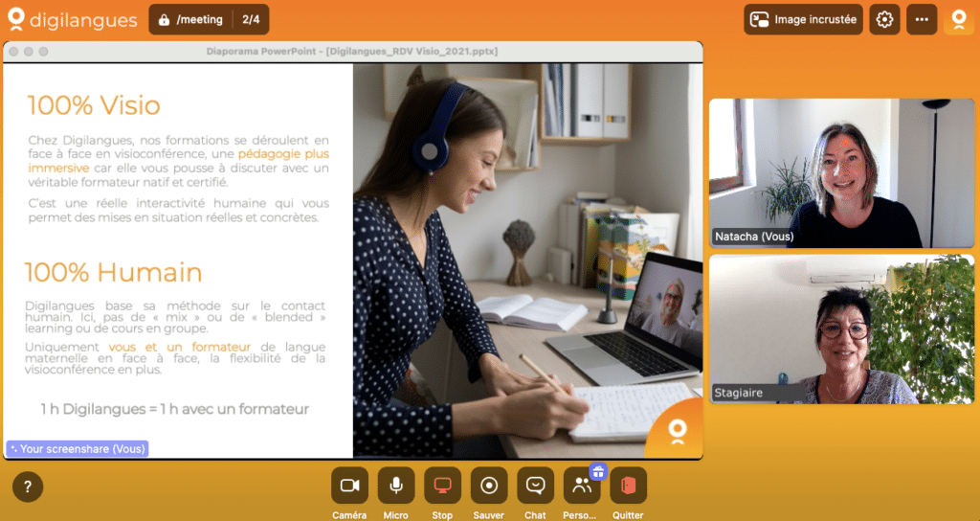Image resolution: width=980 pixels, height=521 pixels.
Task: Open the settings gear icon
Action: [884, 19]
